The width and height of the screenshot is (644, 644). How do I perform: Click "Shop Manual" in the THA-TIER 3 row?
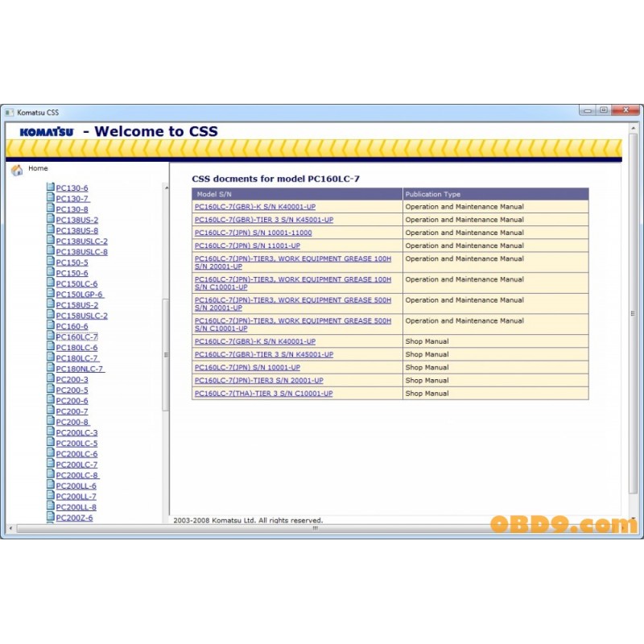[x=427, y=394]
